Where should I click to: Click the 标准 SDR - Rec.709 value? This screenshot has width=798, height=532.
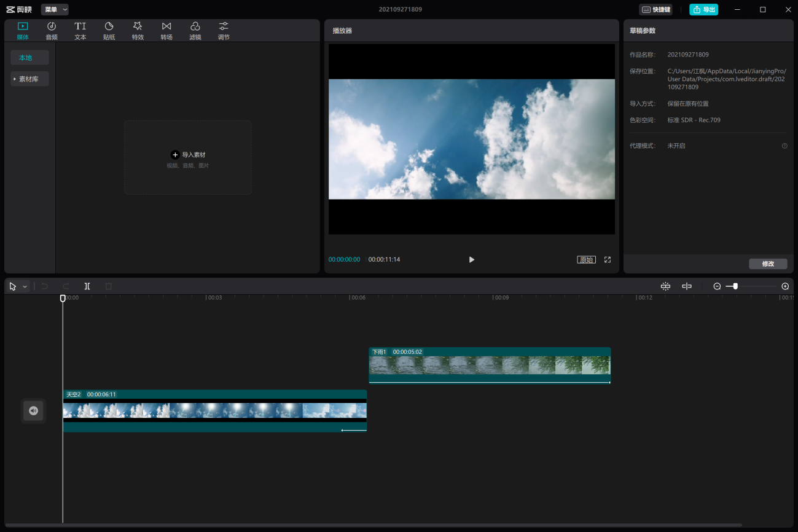694,120
